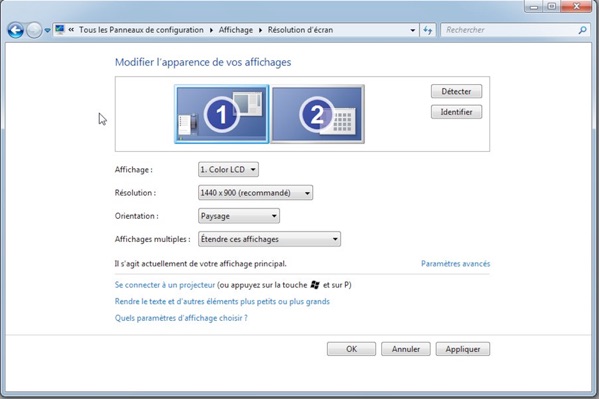Image resolution: width=599 pixels, height=399 pixels.
Task: Click the 'Modifier l'apparence de vos affichages' heading
Action: coord(203,62)
